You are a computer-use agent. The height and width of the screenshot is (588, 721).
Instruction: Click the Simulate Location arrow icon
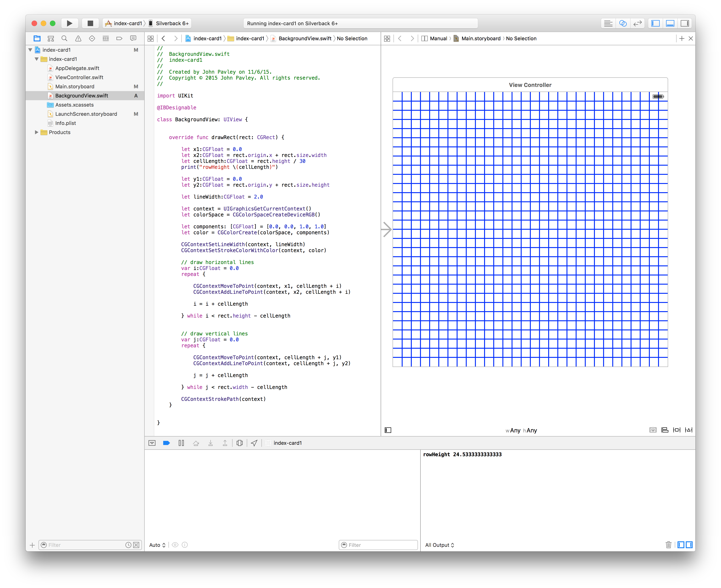pos(254,443)
